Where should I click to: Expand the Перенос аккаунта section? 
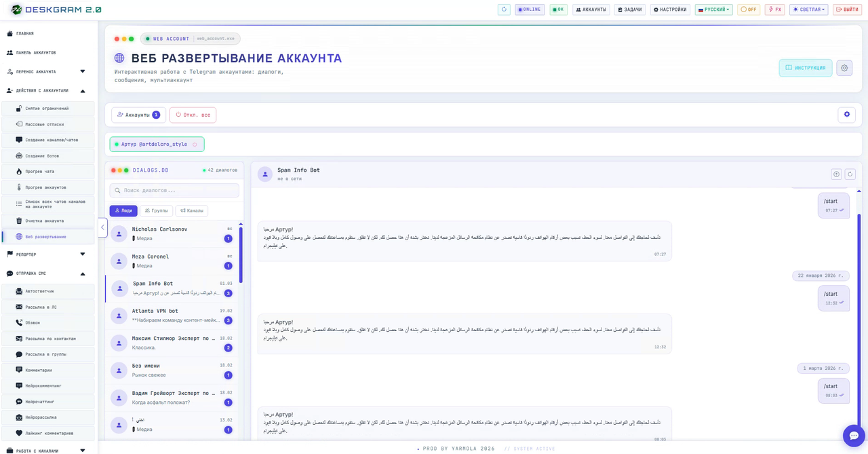tap(46, 71)
